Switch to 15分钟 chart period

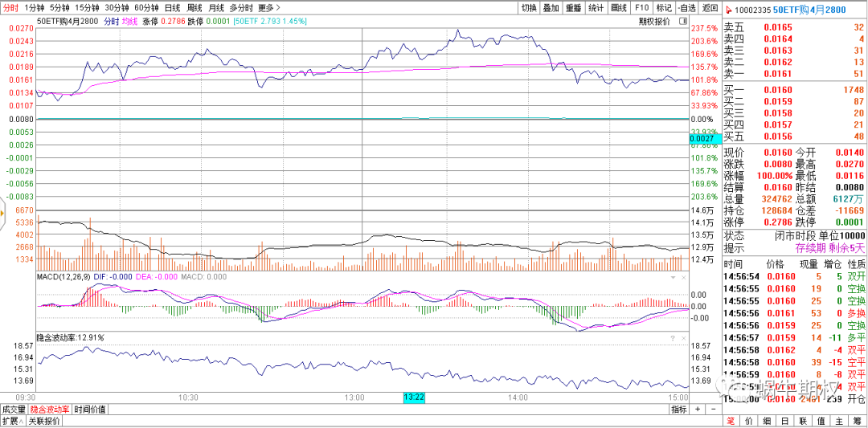click(87, 8)
